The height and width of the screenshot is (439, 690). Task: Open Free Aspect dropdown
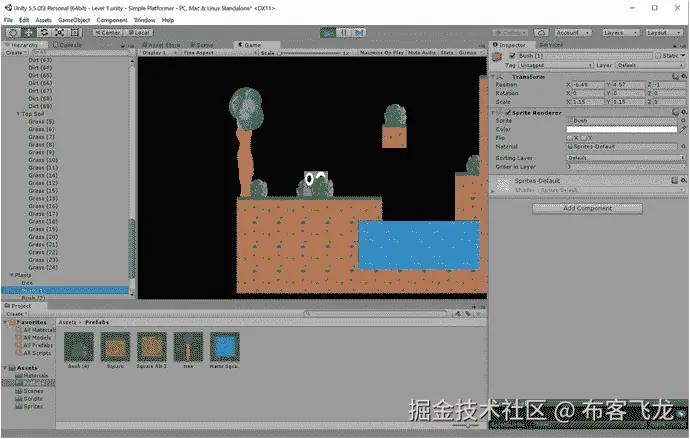220,52
